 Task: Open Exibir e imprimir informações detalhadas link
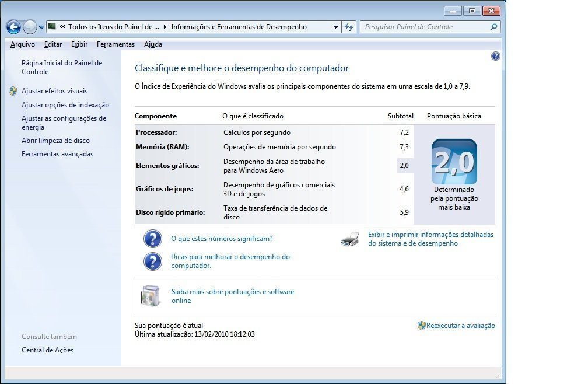coord(430,239)
